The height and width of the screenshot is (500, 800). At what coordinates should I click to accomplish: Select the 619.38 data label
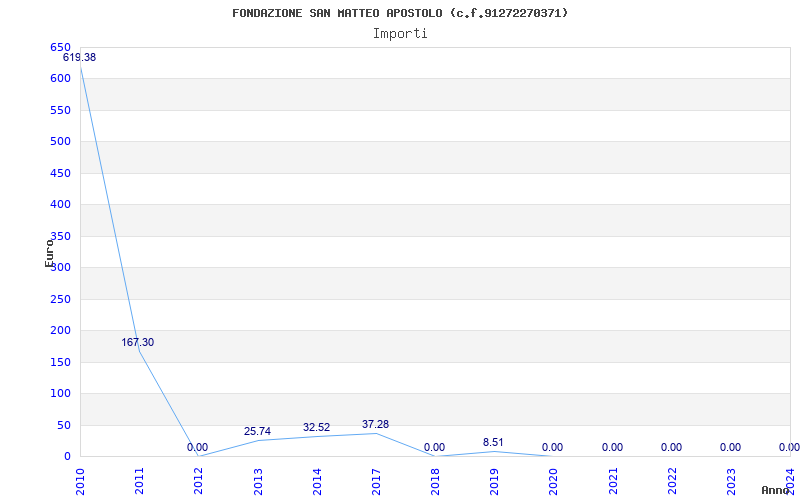coord(80,58)
